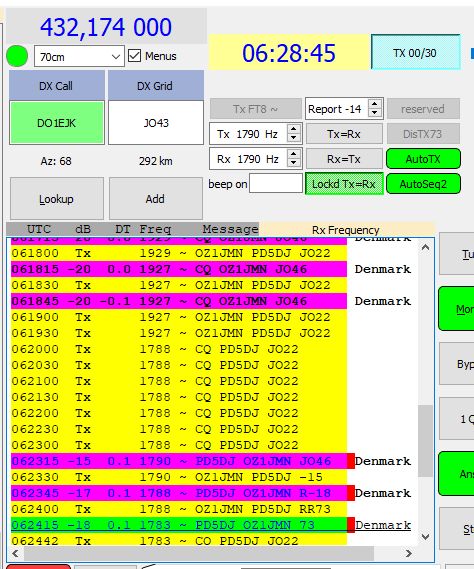Click the Tx=Rx button
The height and width of the screenshot is (569, 474).
(x=344, y=134)
